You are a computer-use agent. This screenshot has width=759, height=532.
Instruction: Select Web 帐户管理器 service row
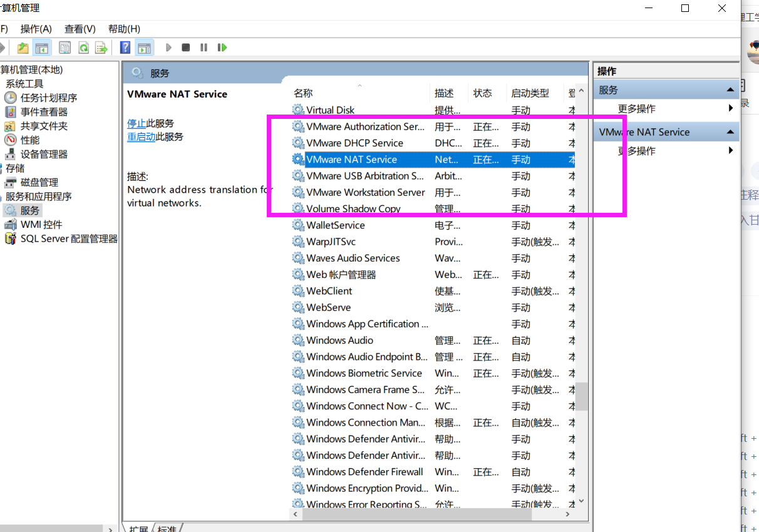[x=433, y=275]
